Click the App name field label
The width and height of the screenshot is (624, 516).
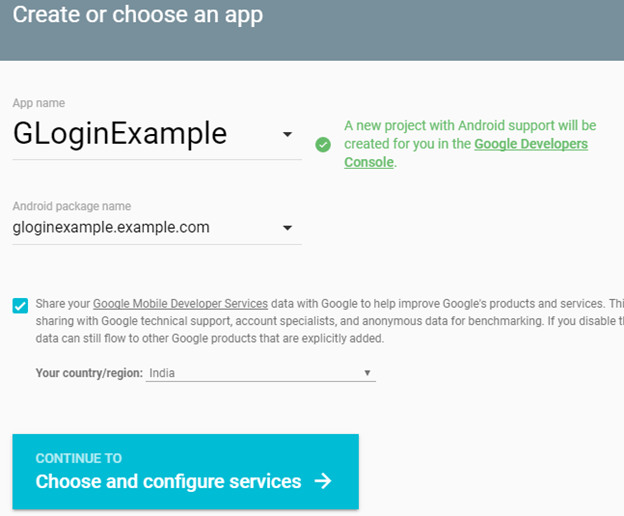coord(39,103)
